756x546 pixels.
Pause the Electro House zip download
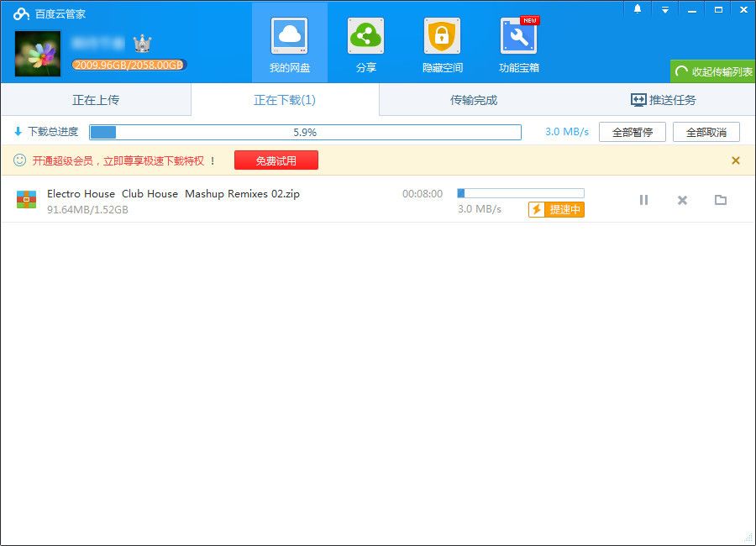(643, 200)
